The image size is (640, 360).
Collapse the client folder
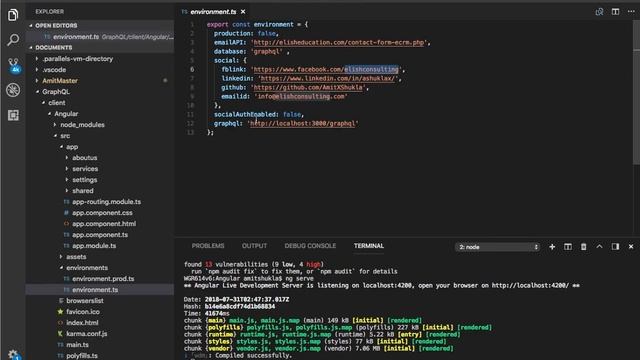point(57,103)
